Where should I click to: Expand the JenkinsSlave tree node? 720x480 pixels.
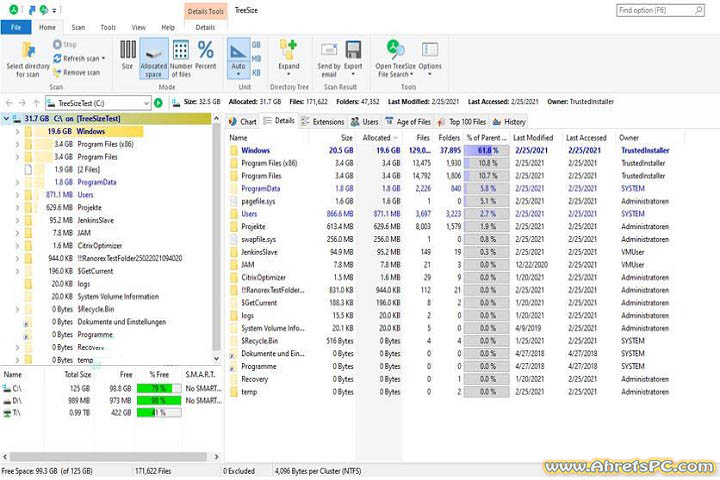17,220
